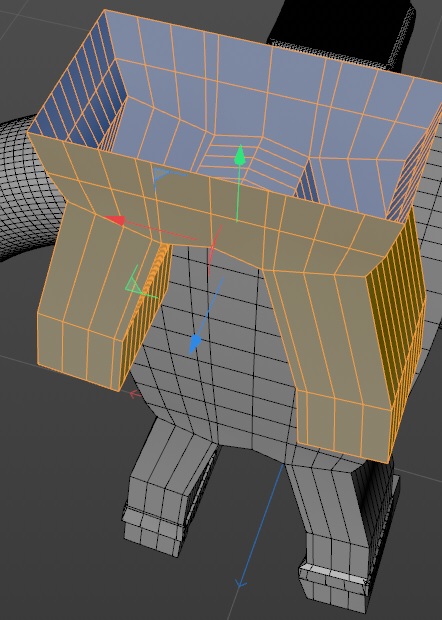Select the blue plane handle of the gizmo
This screenshot has height=620, width=442.
(x=160, y=176)
